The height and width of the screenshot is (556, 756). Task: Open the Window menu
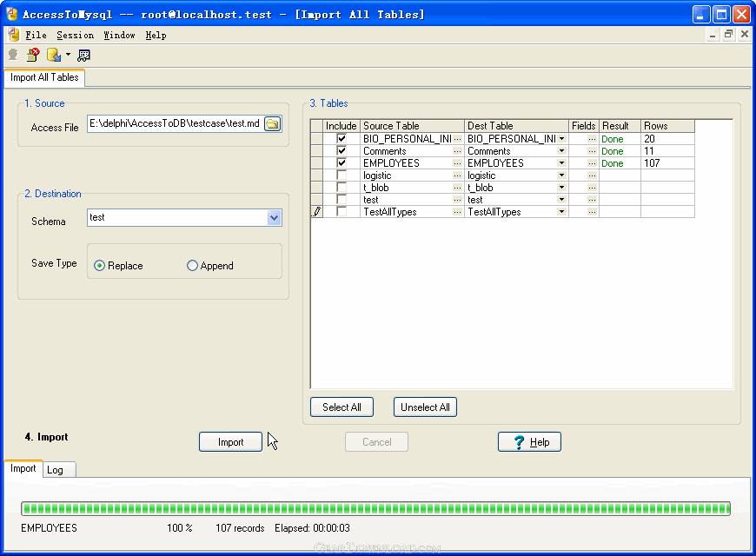point(120,36)
